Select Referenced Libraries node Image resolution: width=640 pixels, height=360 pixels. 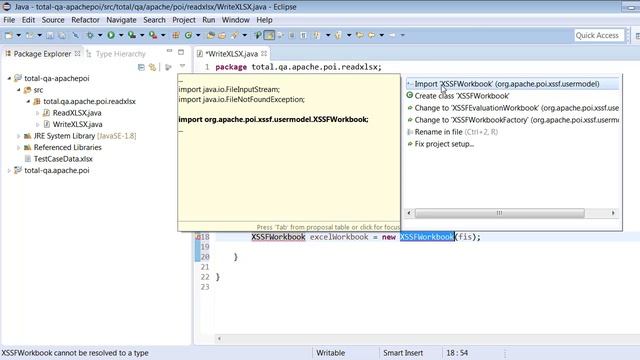67,147
